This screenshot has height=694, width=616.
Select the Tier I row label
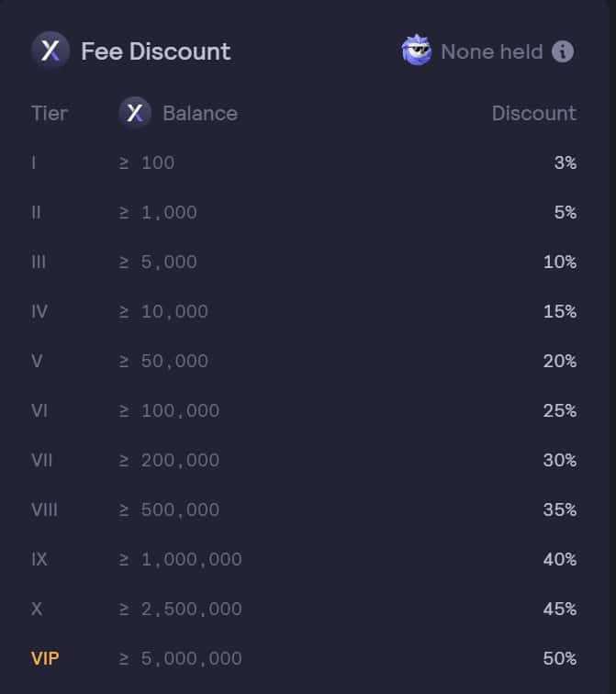point(34,162)
